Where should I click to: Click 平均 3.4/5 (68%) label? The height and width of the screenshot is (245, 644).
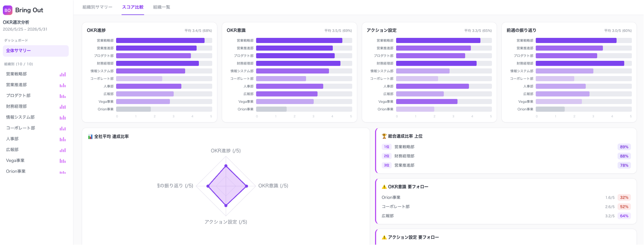(x=198, y=31)
